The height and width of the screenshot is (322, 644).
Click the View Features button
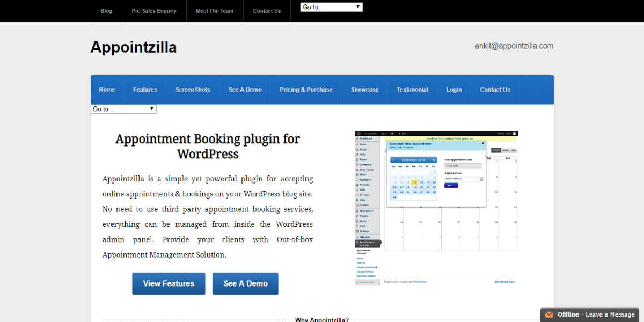click(x=169, y=283)
